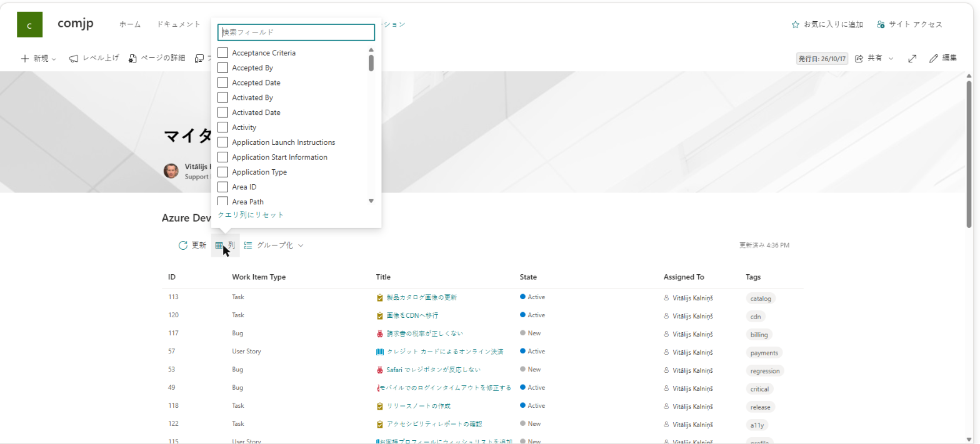
Task: Click the Work Item Type column header
Action: [259, 277]
